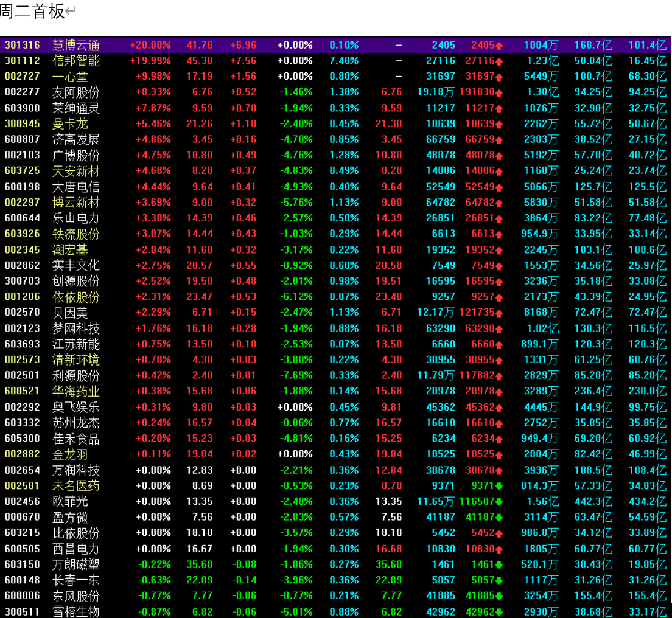
Task: Click the 周二首板 heading text
Action: (x=33, y=11)
